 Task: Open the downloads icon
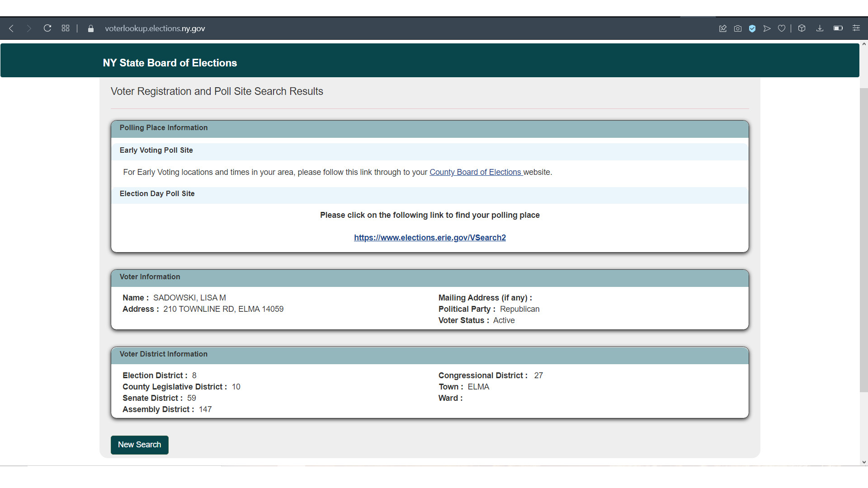coord(820,28)
